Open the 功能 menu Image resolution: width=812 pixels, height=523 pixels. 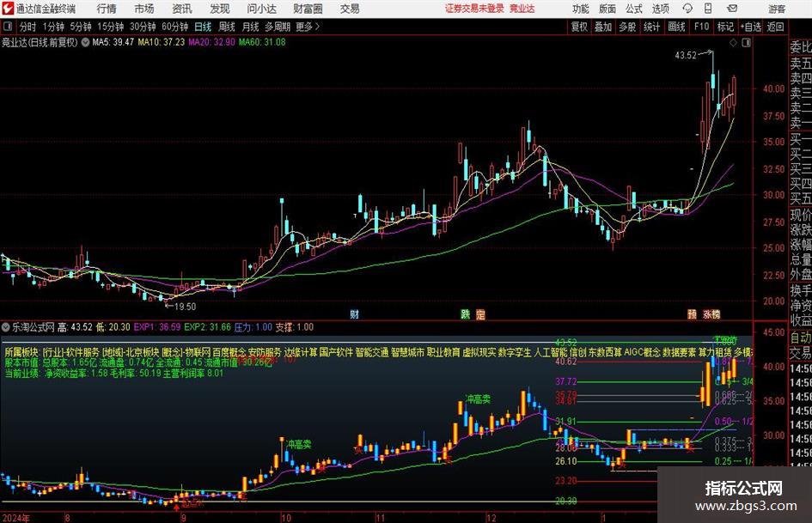tap(581, 9)
